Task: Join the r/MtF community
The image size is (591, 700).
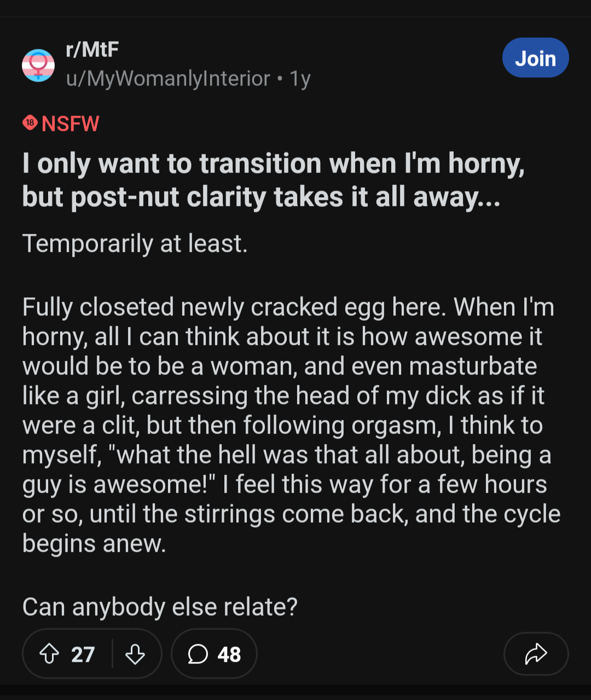Action: [535, 58]
